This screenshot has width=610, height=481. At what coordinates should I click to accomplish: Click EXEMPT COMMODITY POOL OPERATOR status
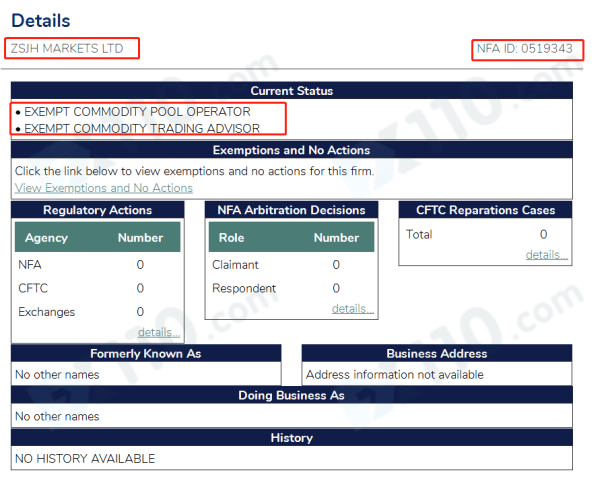137,112
